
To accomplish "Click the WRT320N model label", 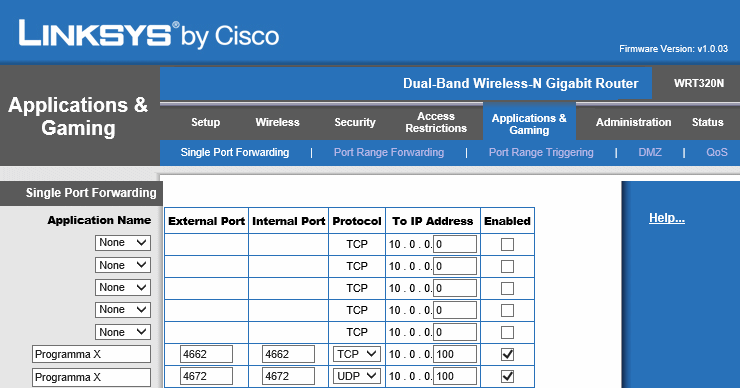I will [698, 84].
